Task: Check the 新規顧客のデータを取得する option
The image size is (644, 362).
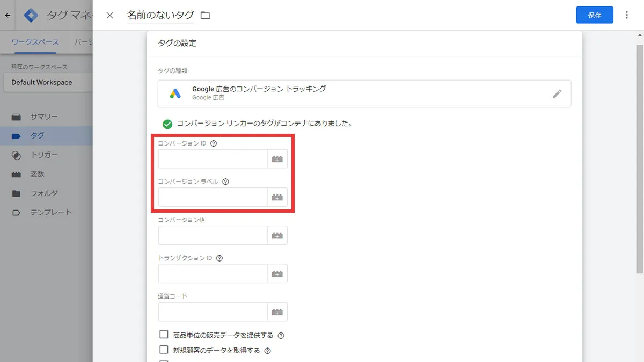Action: tap(164, 350)
